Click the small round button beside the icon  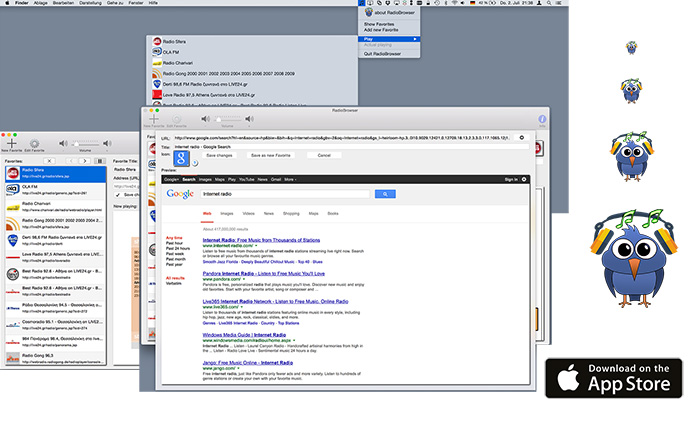[x=195, y=163]
